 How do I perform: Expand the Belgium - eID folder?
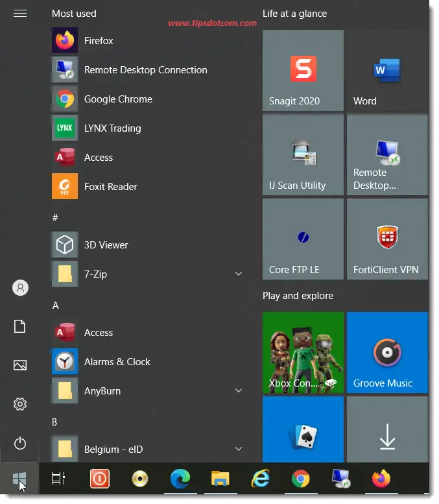(239, 449)
